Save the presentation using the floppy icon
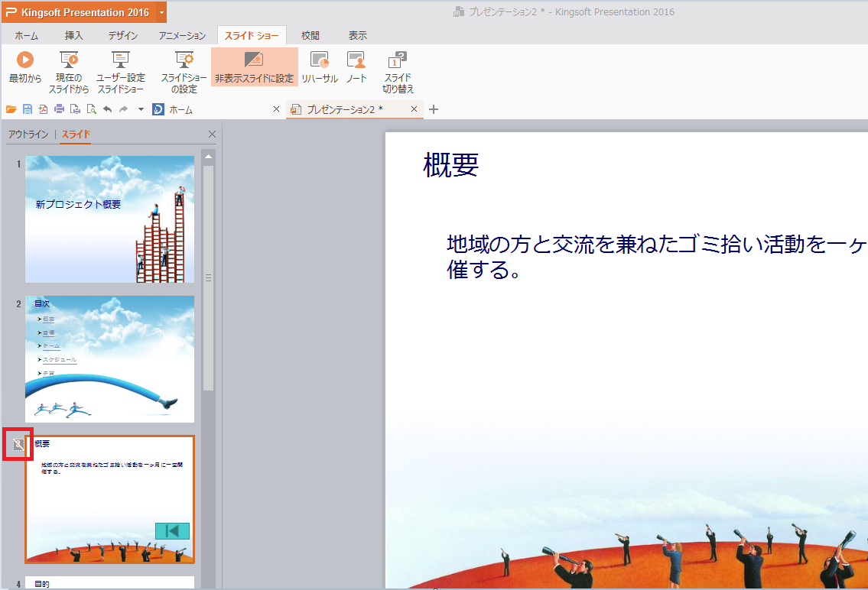 click(27, 109)
